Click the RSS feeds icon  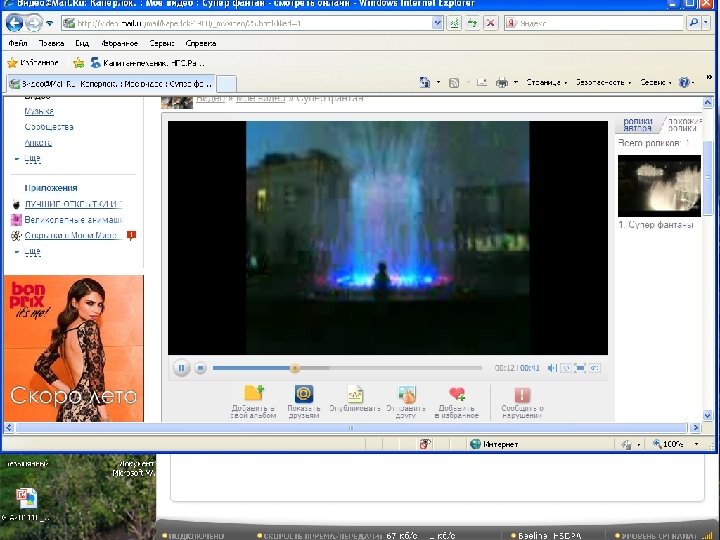[x=454, y=83]
